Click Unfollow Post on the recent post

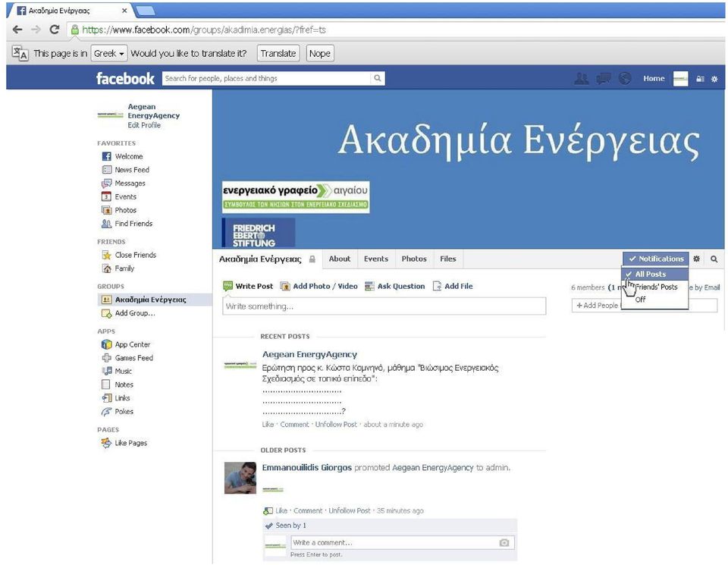pos(336,425)
